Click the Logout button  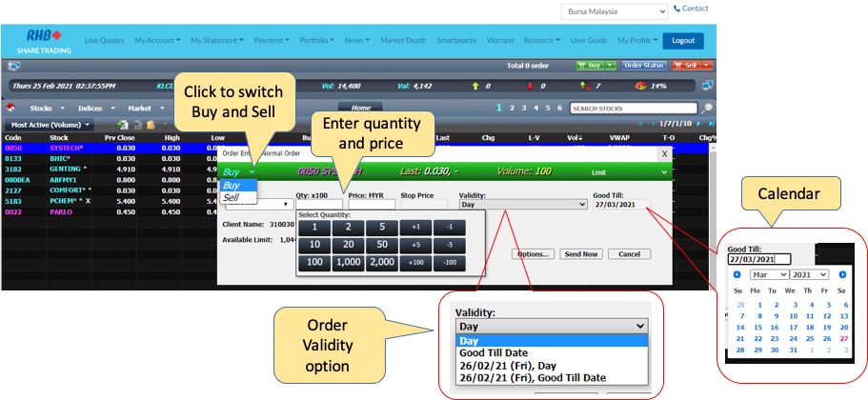click(683, 40)
